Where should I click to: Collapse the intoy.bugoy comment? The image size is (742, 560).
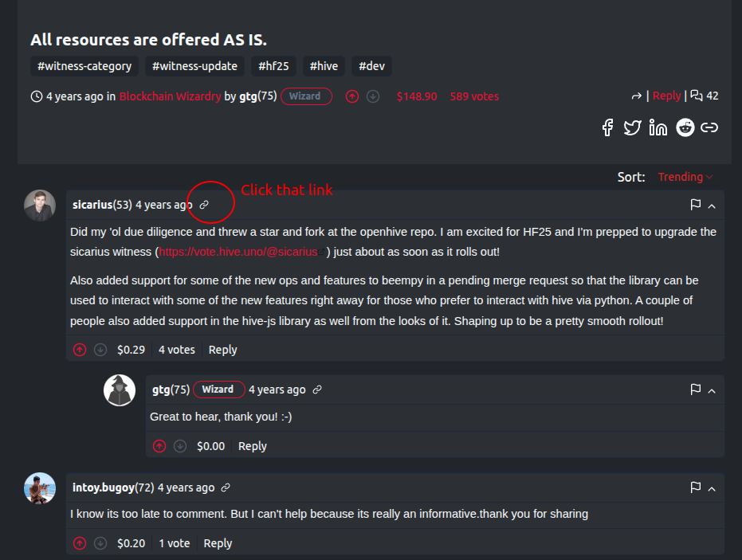click(x=712, y=488)
